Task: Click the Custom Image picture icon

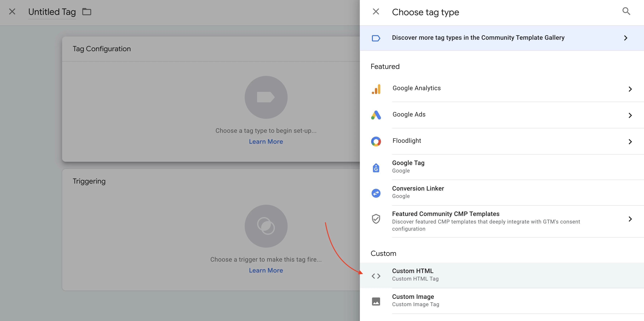Action: coord(376,301)
